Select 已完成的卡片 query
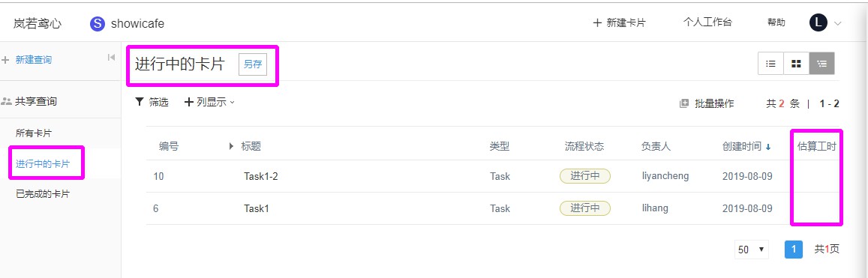Image resolution: width=868 pixels, height=278 pixels. click(43, 194)
